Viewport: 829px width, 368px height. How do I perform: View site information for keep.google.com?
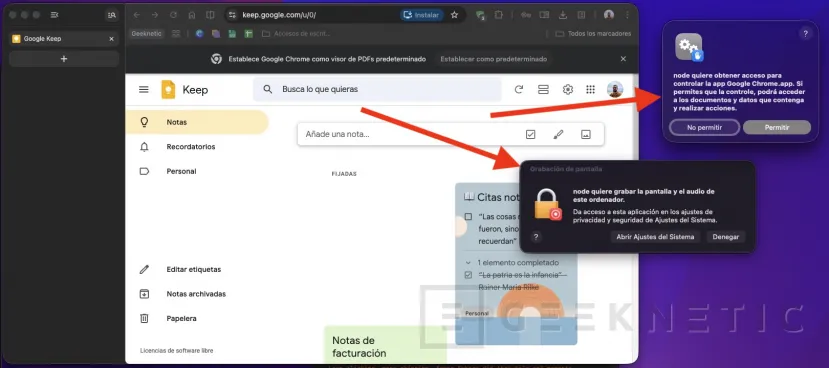[x=232, y=15]
